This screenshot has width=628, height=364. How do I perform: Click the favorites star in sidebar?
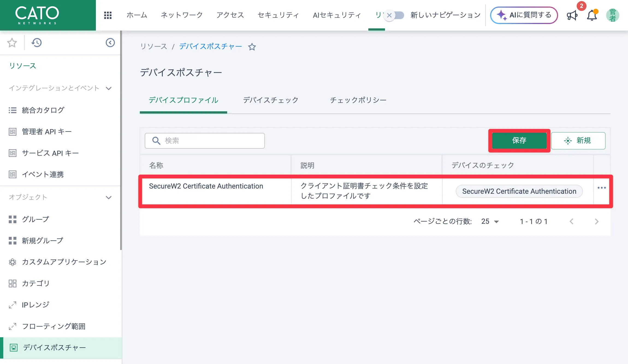pyautogui.click(x=12, y=43)
